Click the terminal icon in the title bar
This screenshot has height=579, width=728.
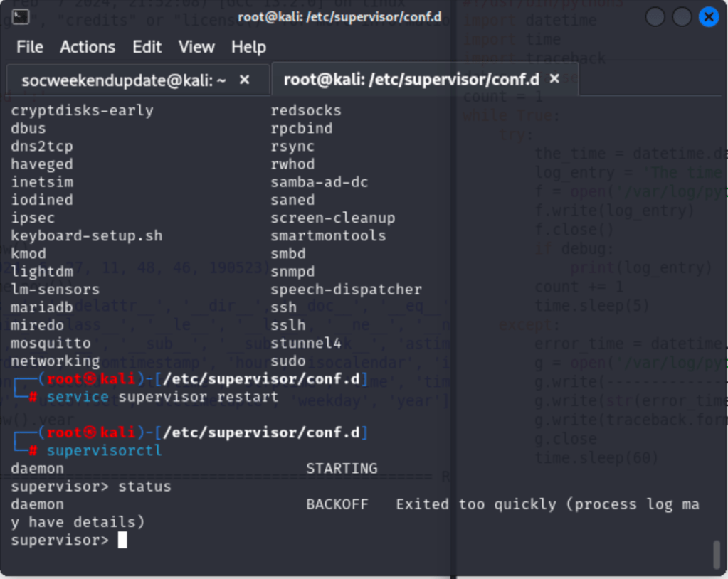(x=21, y=16)
